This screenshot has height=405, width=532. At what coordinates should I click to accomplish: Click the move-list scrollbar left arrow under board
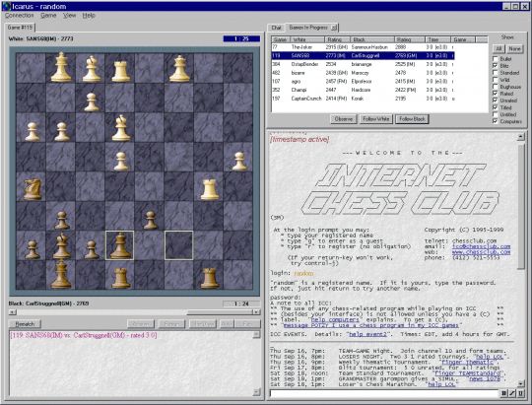click(x=12, y=312)
